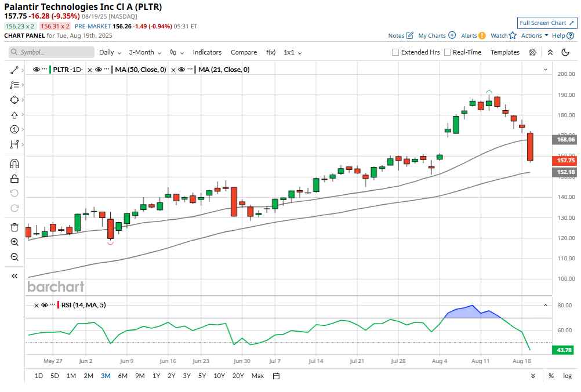The image size is (581, 392).
Task: Click the double down arrows icon
Action: coord(533,376)
